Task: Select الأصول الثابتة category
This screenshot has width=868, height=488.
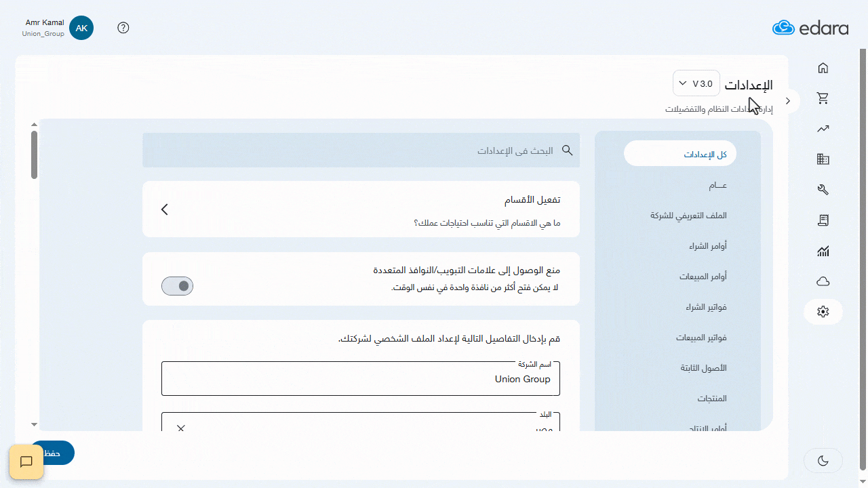Action: (704, 368)
